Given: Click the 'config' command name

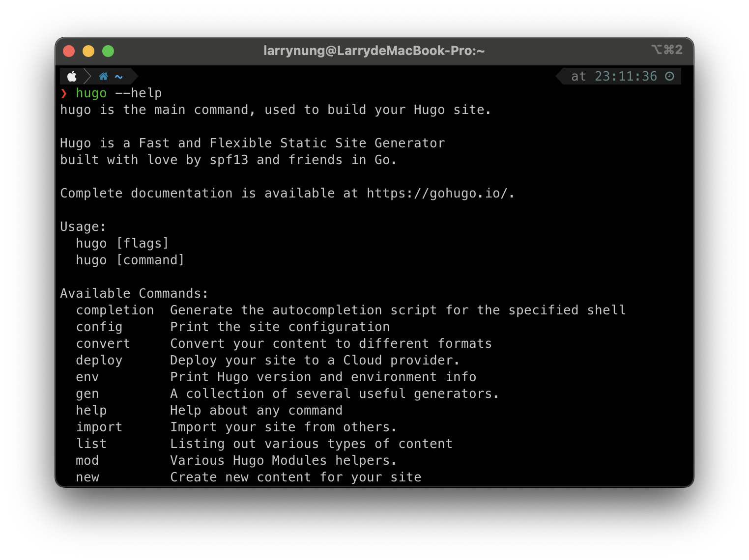Looking at the screenshot, I should [x=99, y=327].
